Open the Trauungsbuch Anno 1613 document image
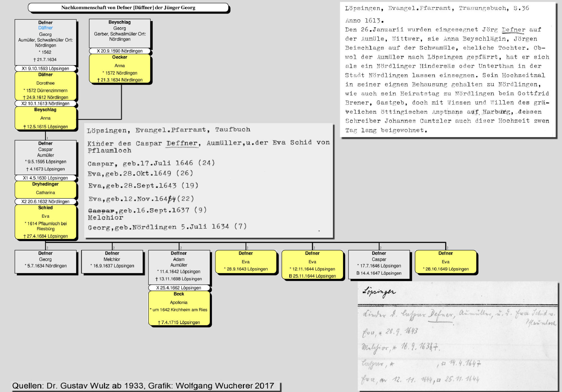The image size is (562, 392). tap(448, 70)
